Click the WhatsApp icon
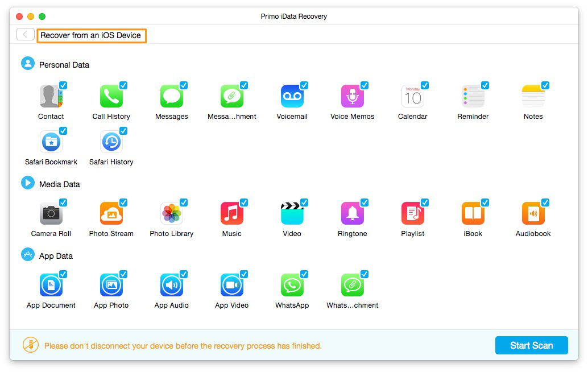 (292, 285)
